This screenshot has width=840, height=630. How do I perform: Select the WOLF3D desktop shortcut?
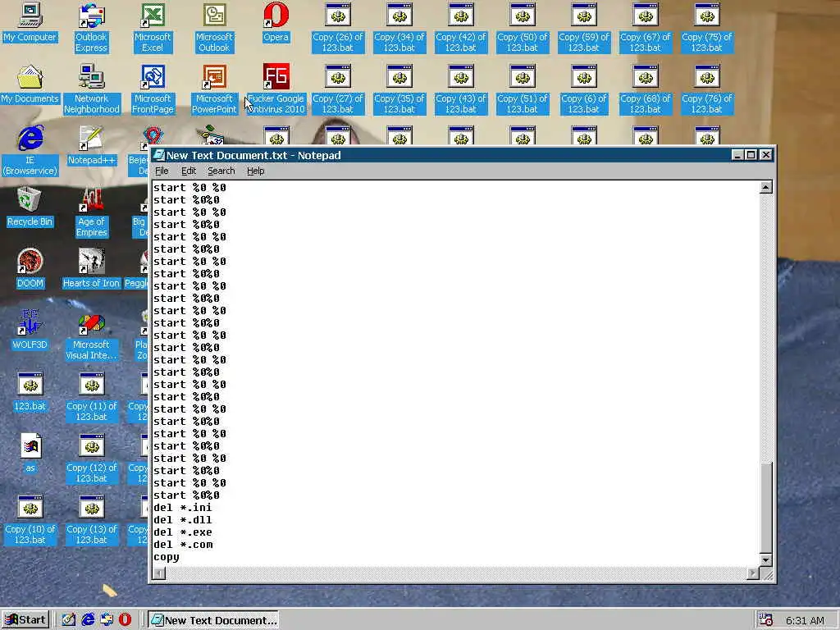click(30, 330)
